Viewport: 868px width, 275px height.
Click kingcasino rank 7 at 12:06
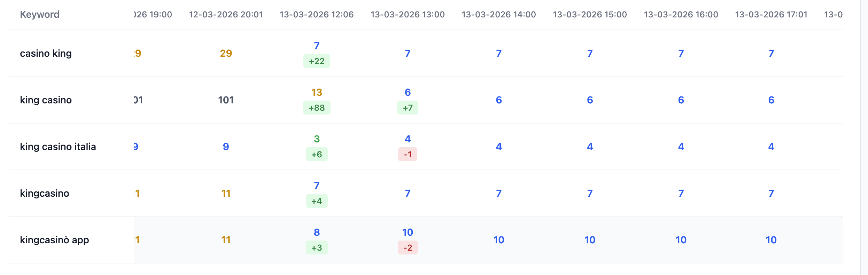317,186
